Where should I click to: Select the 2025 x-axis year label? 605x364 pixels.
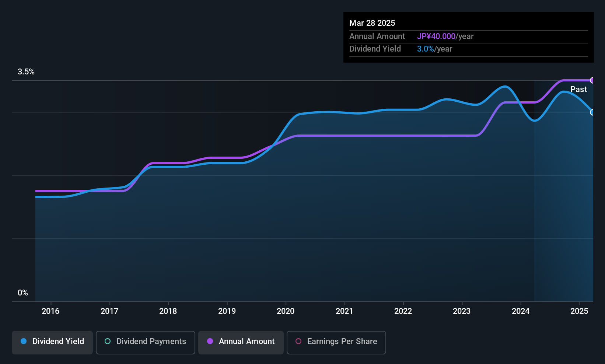pyautogui.click(x=579, y=311)
